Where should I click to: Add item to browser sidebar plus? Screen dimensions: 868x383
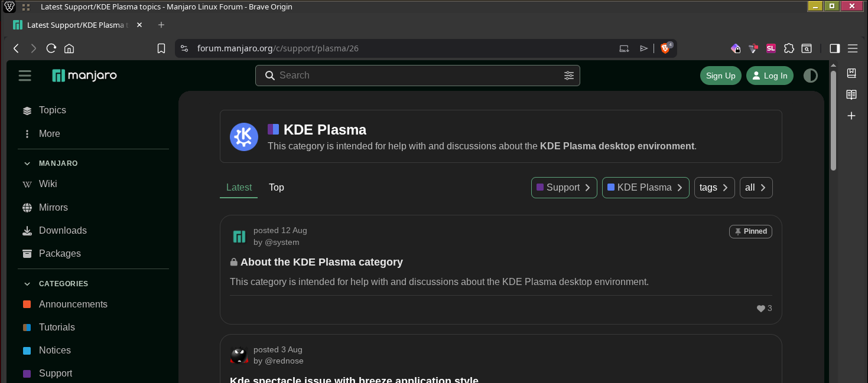tap(851, 116)
